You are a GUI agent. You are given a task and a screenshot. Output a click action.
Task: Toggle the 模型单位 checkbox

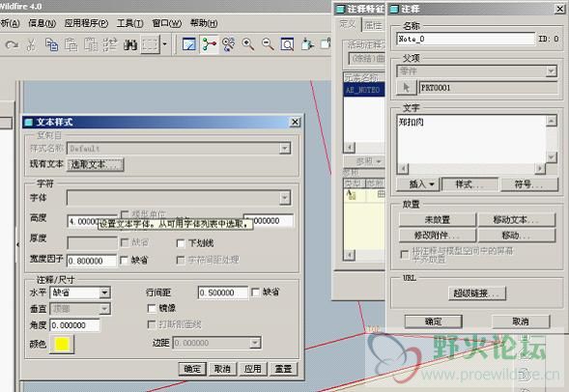point(125,214)
